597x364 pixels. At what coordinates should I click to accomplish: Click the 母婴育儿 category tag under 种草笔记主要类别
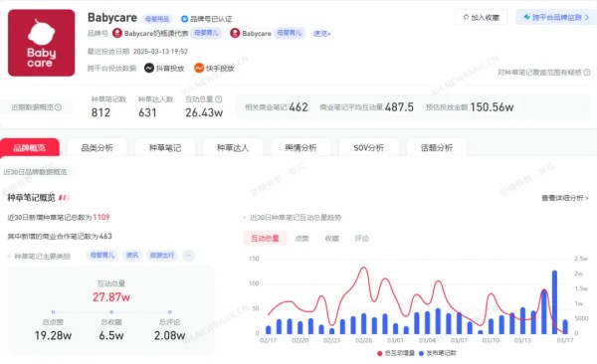tap(102, 256)
